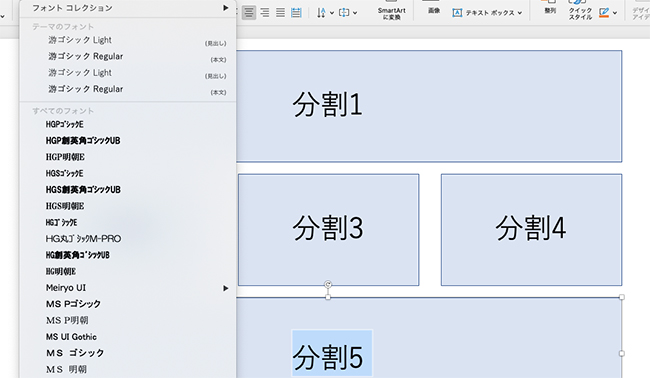This screenshot has width=650, height=378.
Task: Select MS UI Gothic font
Action: pos(128,337)
